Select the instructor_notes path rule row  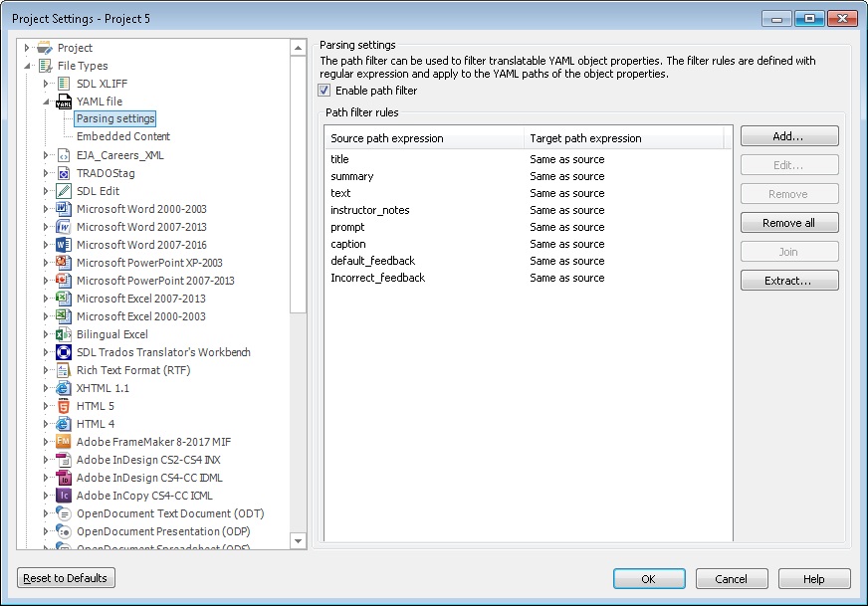370,210
